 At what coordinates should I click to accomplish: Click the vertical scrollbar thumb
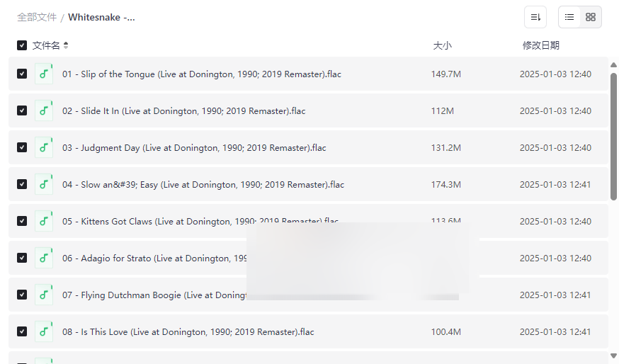(x=613, y=135)
